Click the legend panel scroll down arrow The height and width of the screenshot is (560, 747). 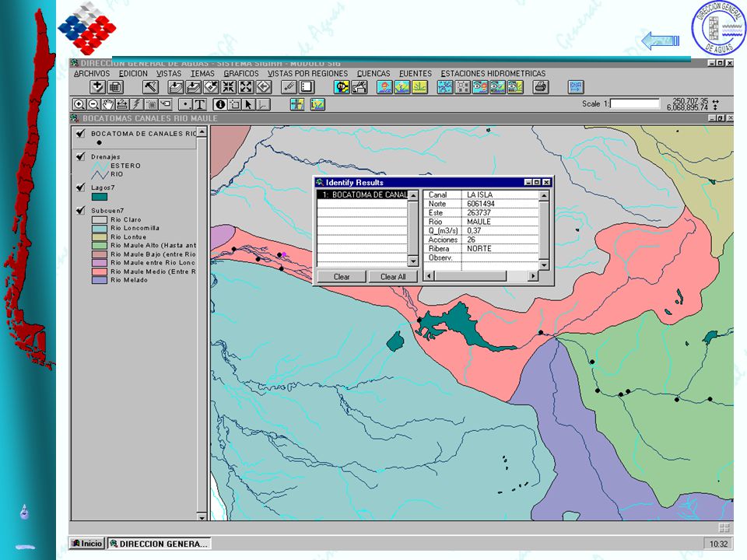pos(202,517)
